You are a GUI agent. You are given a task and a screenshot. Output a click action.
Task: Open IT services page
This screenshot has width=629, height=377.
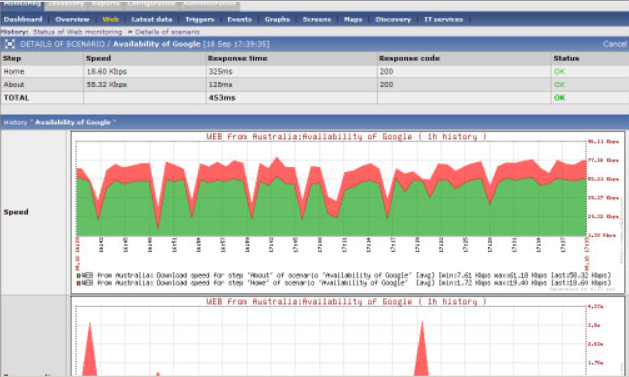coord(444,19)
